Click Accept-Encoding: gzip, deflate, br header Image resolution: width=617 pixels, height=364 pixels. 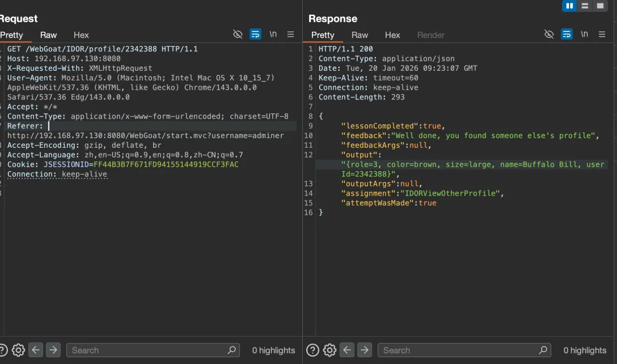84,145
